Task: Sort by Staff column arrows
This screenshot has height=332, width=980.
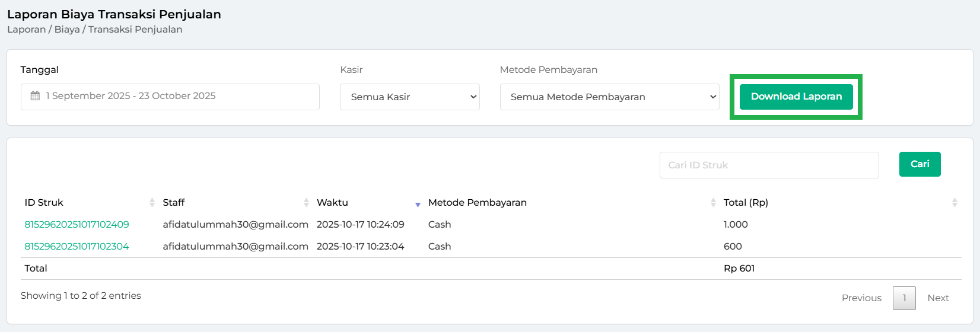Action: [x=306, y=203]
